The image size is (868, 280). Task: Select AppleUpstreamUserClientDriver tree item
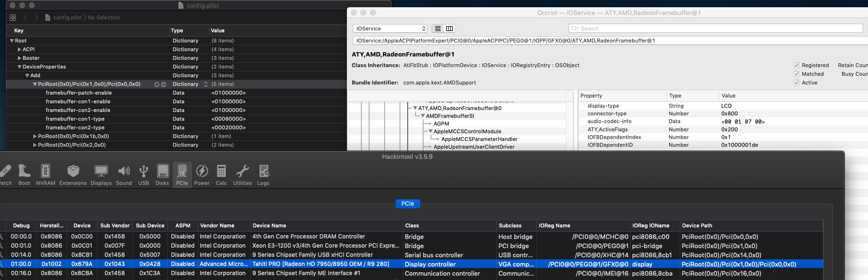pos(474,147)
